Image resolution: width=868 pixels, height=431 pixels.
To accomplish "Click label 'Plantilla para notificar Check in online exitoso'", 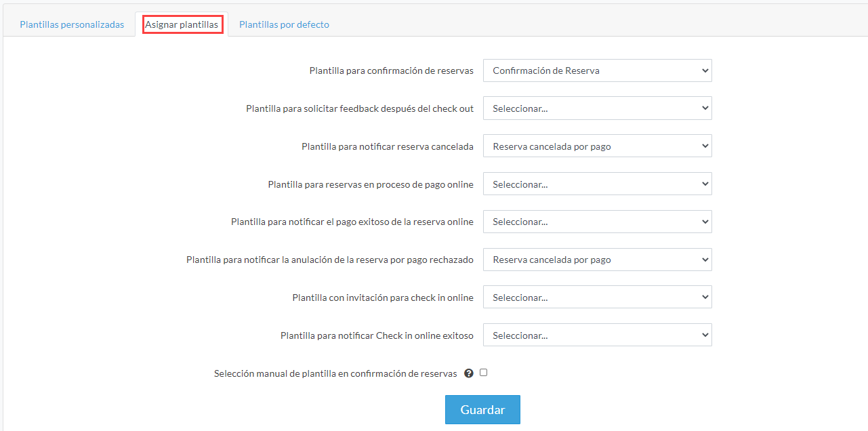I will click(x=377, y=335).
